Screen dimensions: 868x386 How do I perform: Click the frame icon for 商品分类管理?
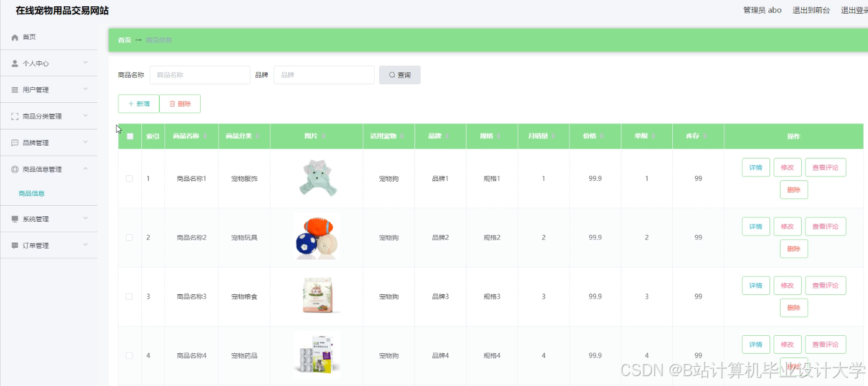pos(15,116)
